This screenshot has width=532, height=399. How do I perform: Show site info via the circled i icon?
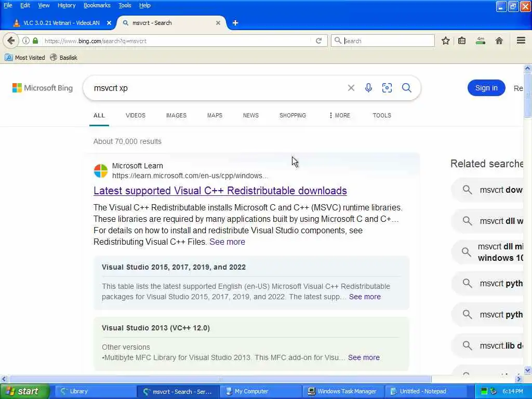tap(26, 41)
